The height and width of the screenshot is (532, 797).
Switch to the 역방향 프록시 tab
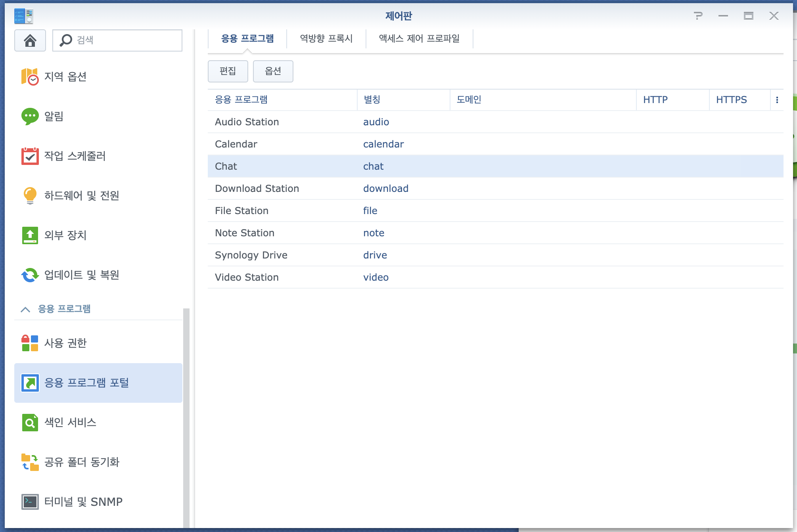326,38
